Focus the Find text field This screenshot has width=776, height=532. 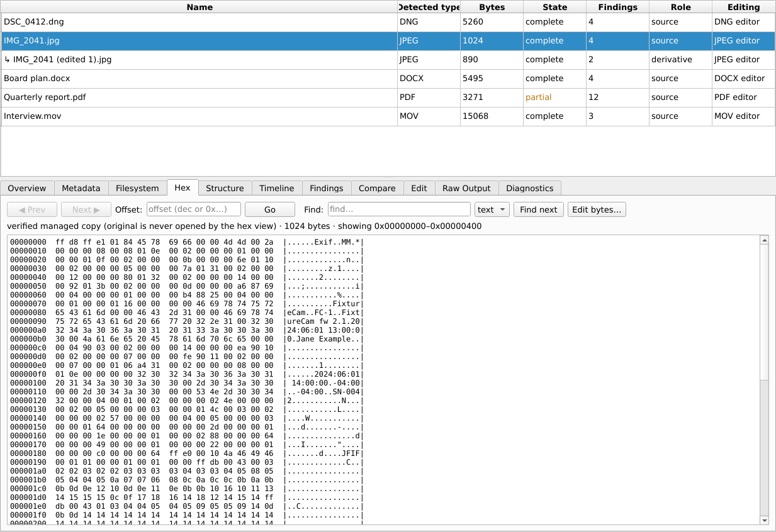click(398, 209)
